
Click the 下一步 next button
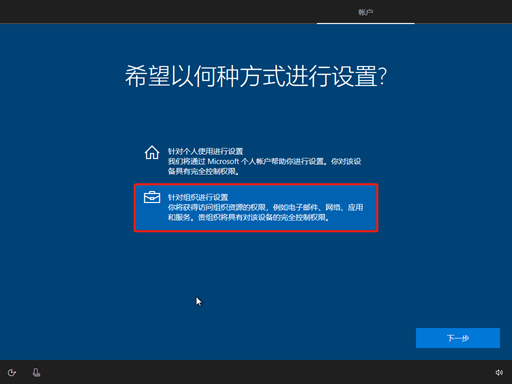tap(458, 338)
